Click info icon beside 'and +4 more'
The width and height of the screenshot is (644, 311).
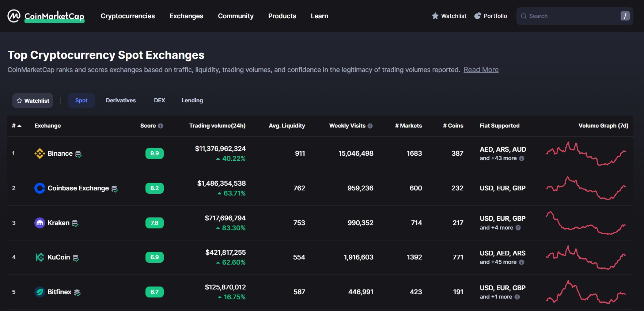518,228
